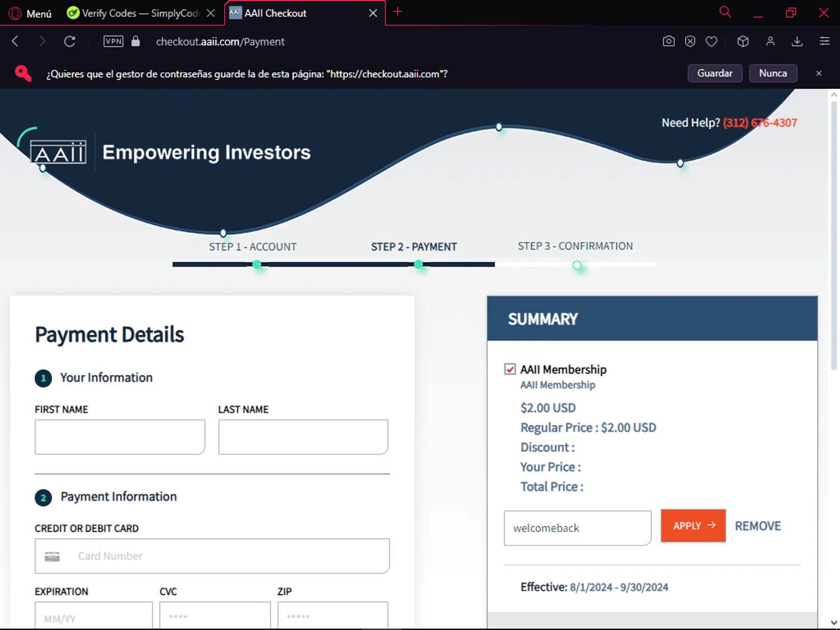Reload the checkout page
The height and width of the screenshot is (630, 840).
click(69, 41)
